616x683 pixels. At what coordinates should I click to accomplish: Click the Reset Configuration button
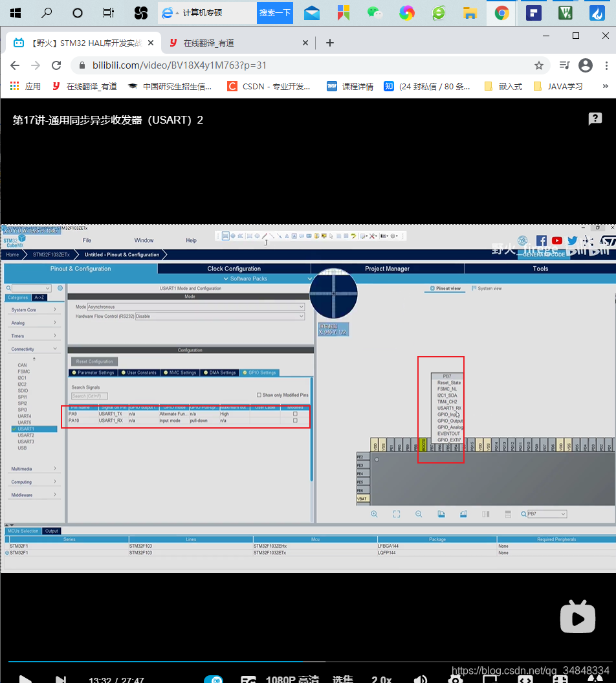click(x=94, y=361)
